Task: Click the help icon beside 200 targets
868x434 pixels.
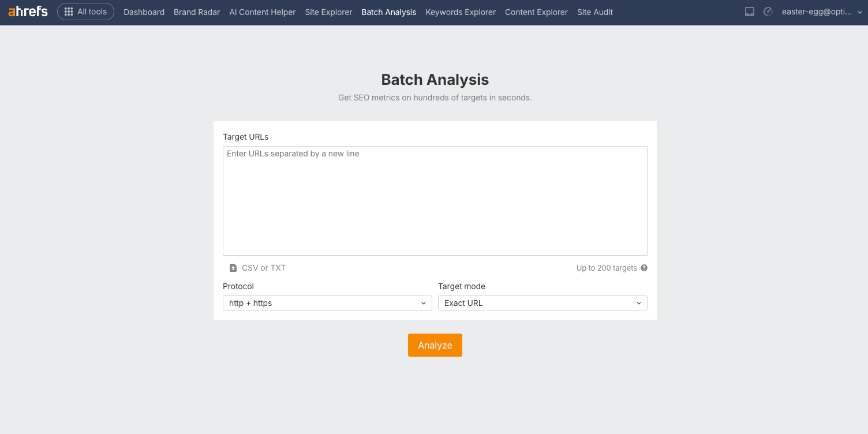Action: 644,268
